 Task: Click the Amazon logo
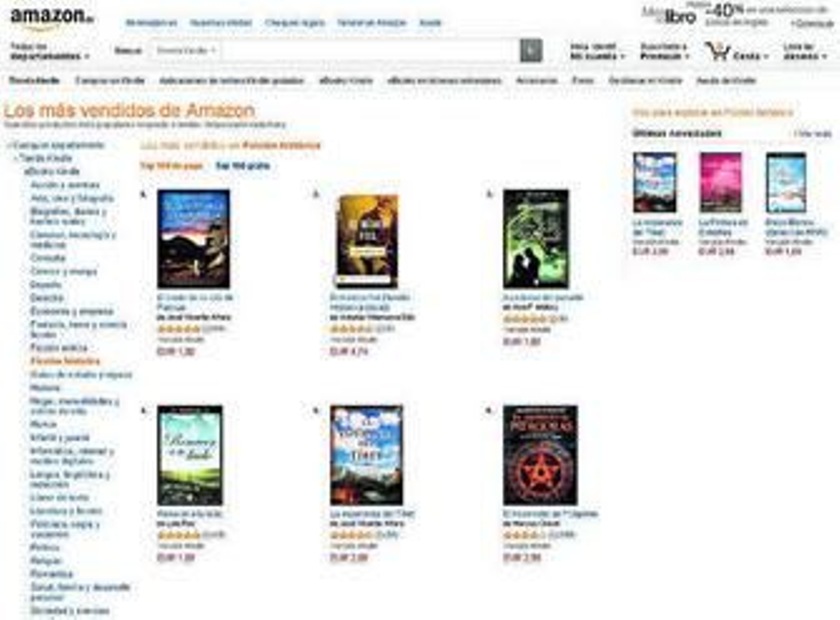click(51, 17)
